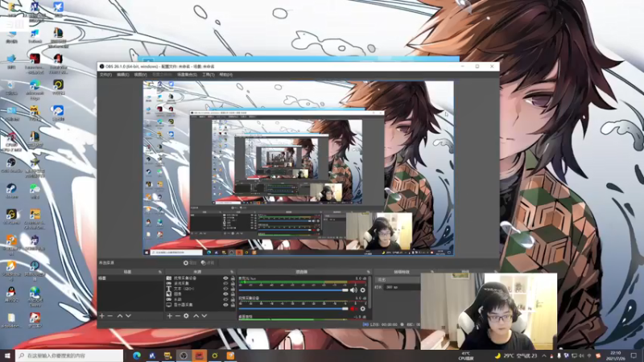Image resolution: width=644 pixels, height=362 pixels.
Task: Select the Steam desktop shortcut
Action: click(11, 191)
